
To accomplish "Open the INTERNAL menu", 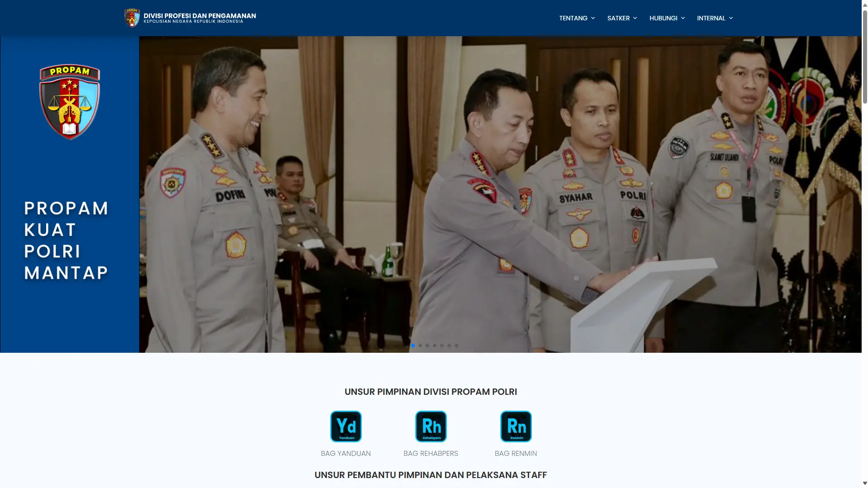I will [x=711, y=18].
